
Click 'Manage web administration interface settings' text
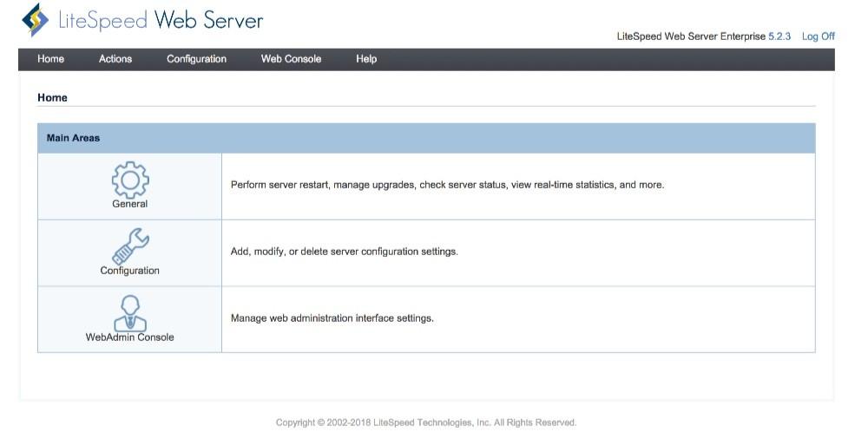332,318
